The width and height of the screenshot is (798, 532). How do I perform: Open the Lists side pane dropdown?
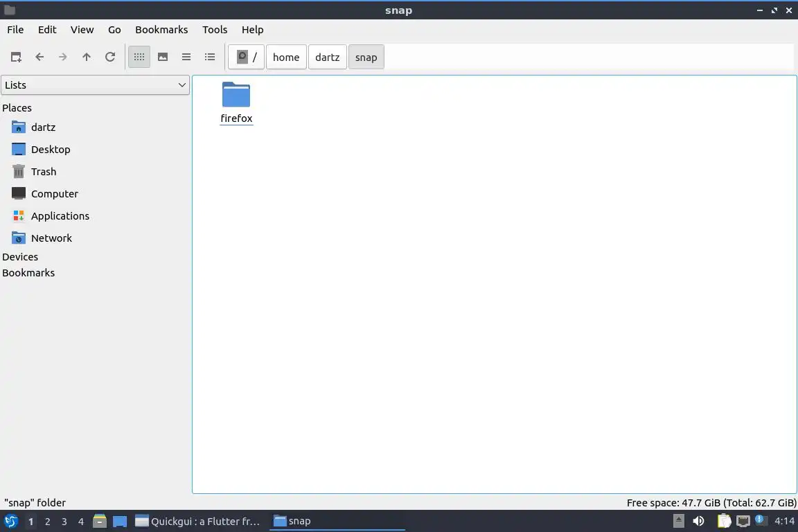pos(95,85)
